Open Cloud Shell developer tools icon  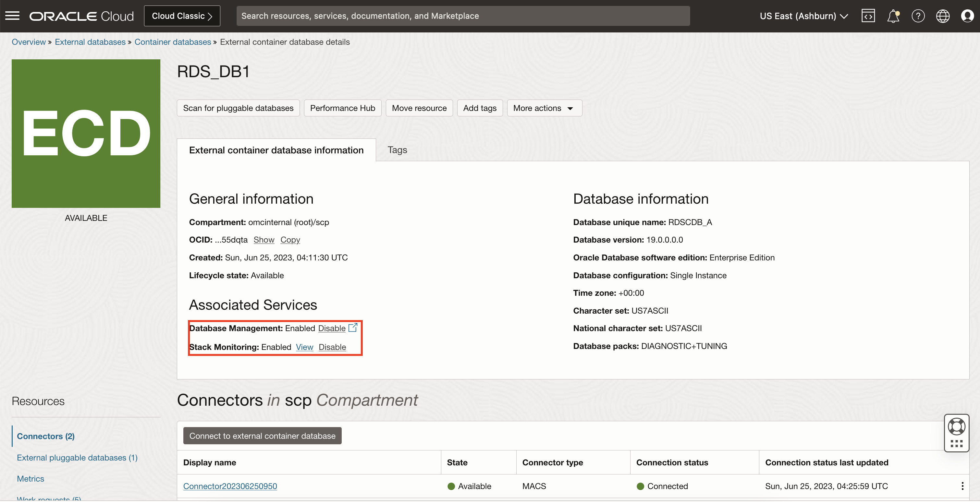[868, 16]
